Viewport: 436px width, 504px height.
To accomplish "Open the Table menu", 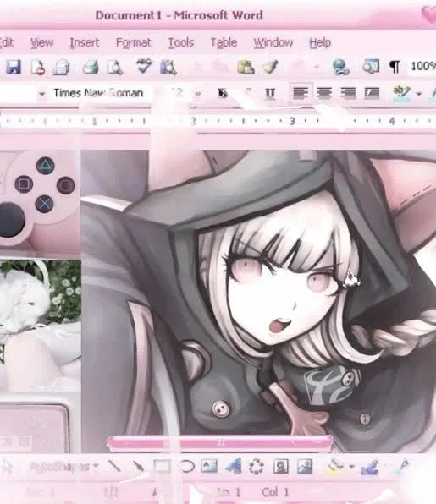I will point(224,42).
